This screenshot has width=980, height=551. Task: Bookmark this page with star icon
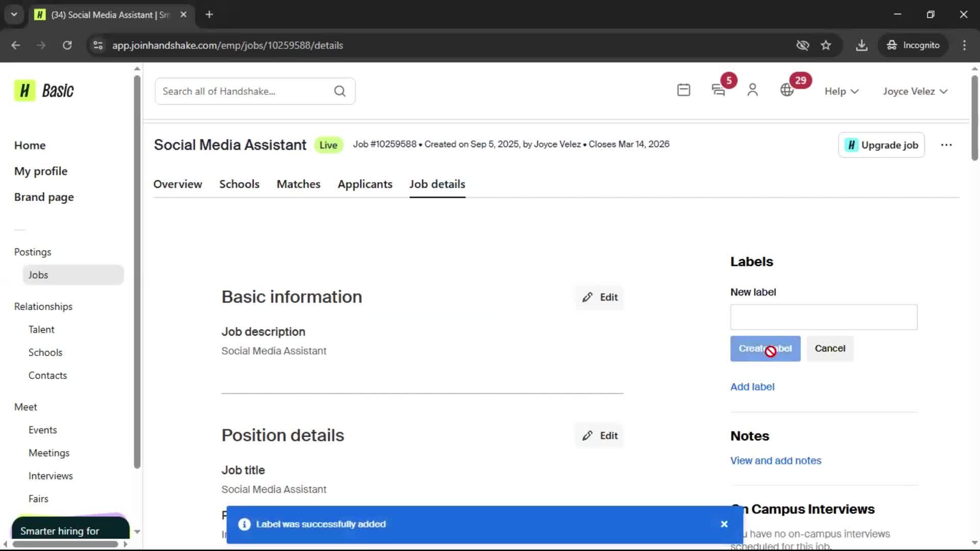826,45
